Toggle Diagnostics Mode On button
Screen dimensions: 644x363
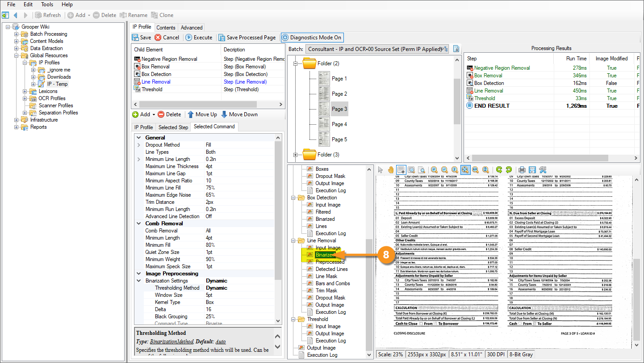(x=312, y=38)
